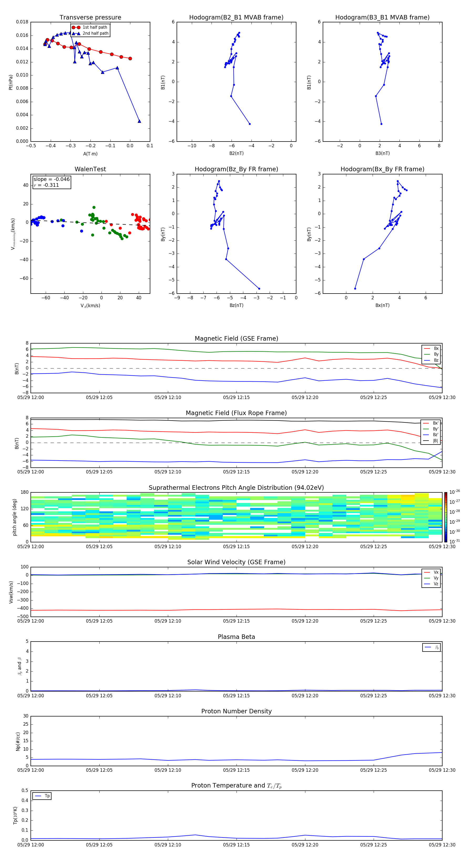Screen dimensions: 473x868
Task: Click 'Magnetic Field (Flux Rope Frame)' title
Action: coord(236,413)
